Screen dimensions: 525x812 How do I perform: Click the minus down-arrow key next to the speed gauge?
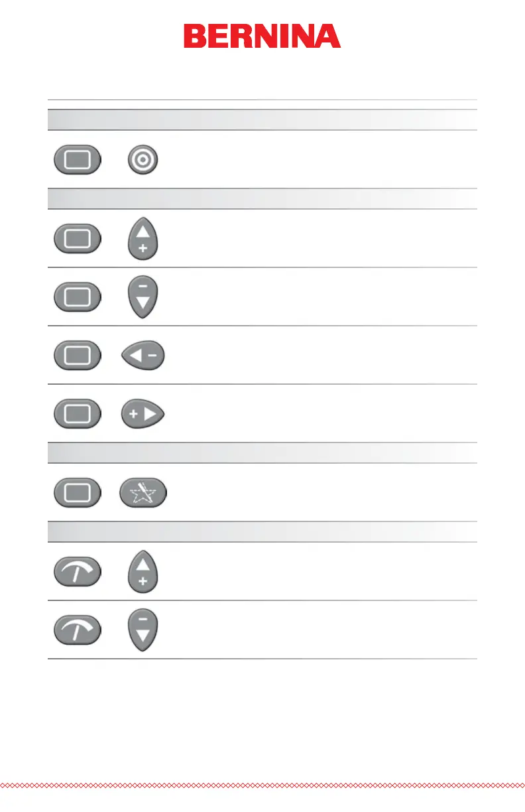point(143,630)
